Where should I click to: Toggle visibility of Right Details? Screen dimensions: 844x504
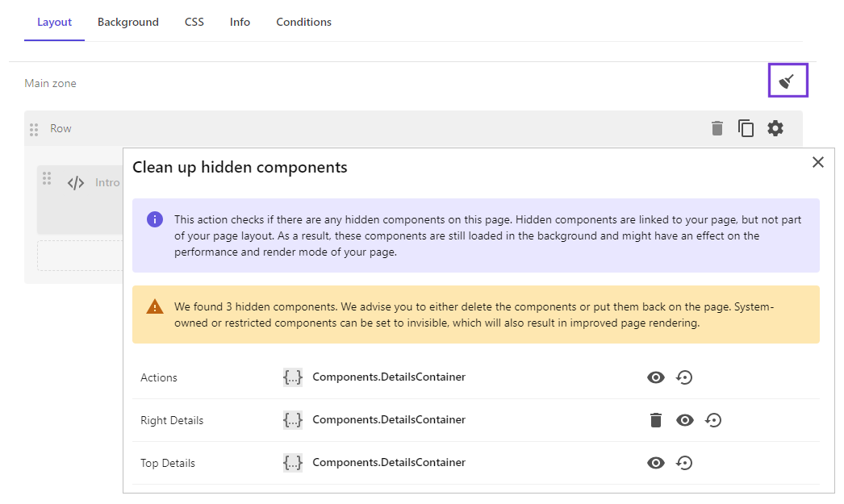tap(684, 419)
